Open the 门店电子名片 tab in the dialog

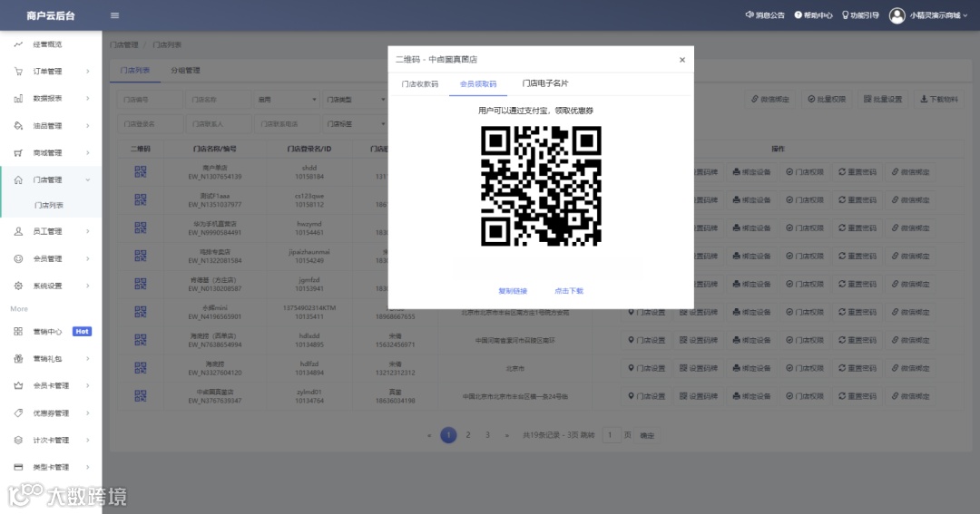pyautogui.click(x=545, y=83)
